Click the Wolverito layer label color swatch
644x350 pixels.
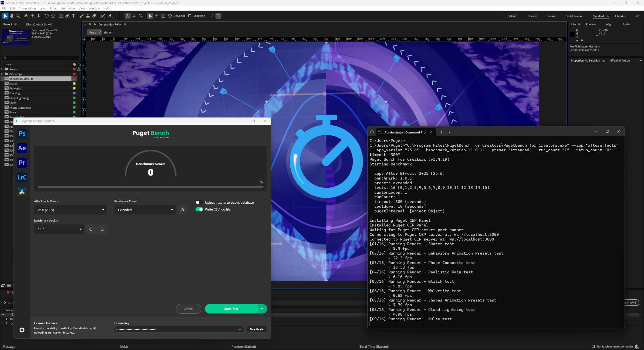click(74, 88)
